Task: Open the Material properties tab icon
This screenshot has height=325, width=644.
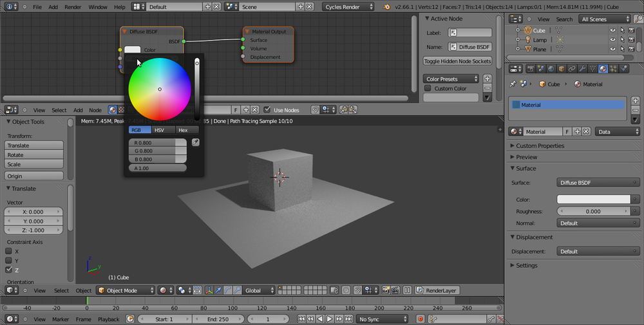Action: 603,69
